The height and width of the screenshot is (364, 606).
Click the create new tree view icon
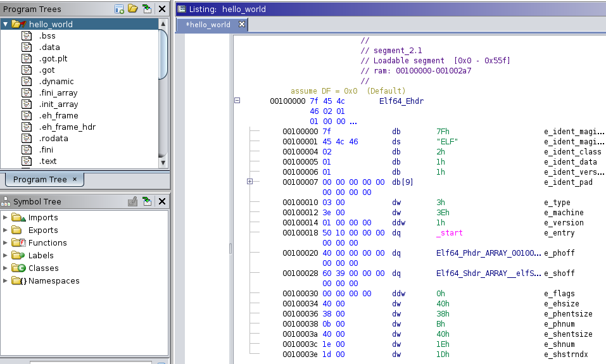coord(119,9)
